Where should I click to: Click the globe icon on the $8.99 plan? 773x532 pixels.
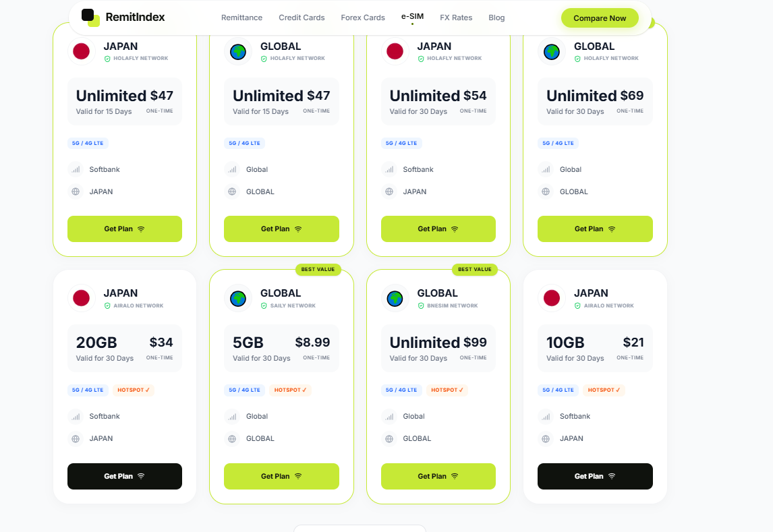pos(238,298)
